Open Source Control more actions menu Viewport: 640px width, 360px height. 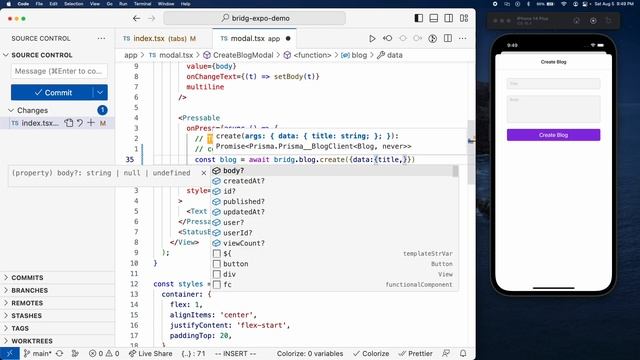tap(101, 38)
